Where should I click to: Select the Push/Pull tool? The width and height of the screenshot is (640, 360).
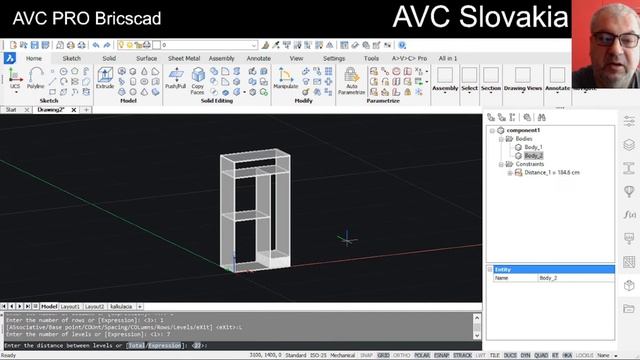pyautogui.click(x=176, y=78)
